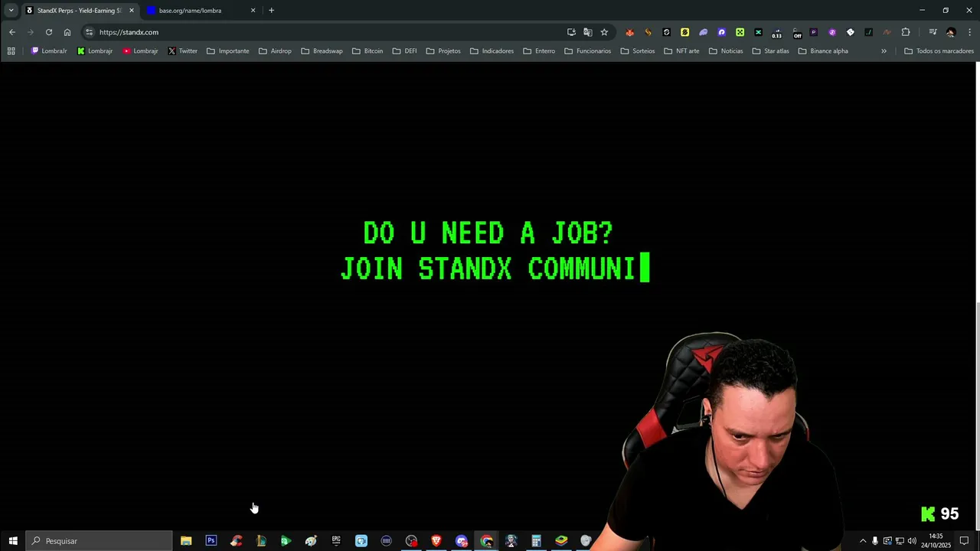This screenshot has height=551, width=980.
Task: Open Brave browser from the taskbar
Action: pos(436,541)
